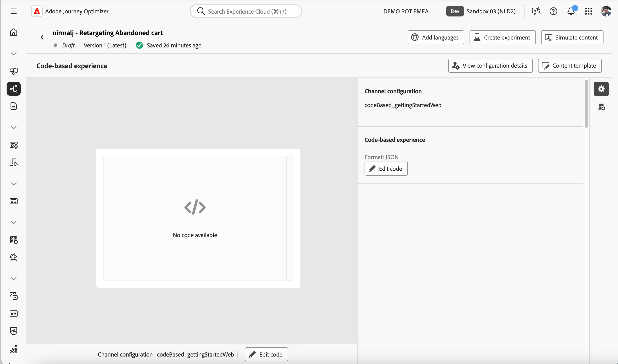The width and height of the screenshot is (618, 364).
Task: Open the data grid icon below gear
Action: click(601, 106)
